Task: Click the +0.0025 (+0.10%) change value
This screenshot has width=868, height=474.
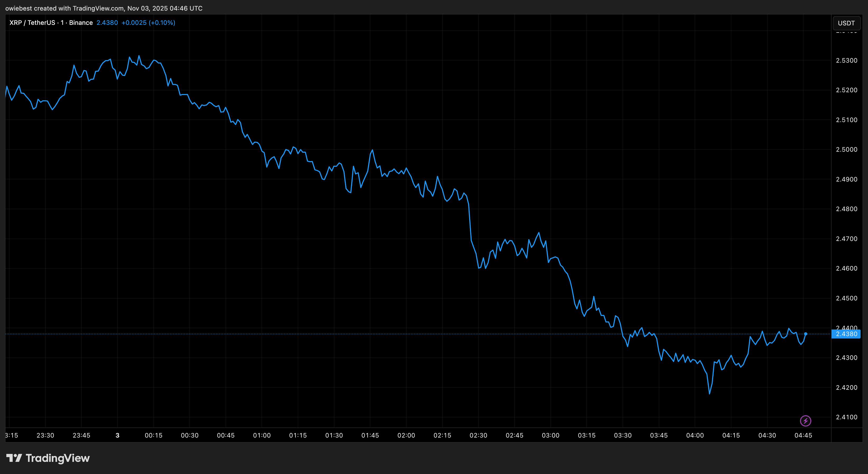Action: tap(148, 22)
